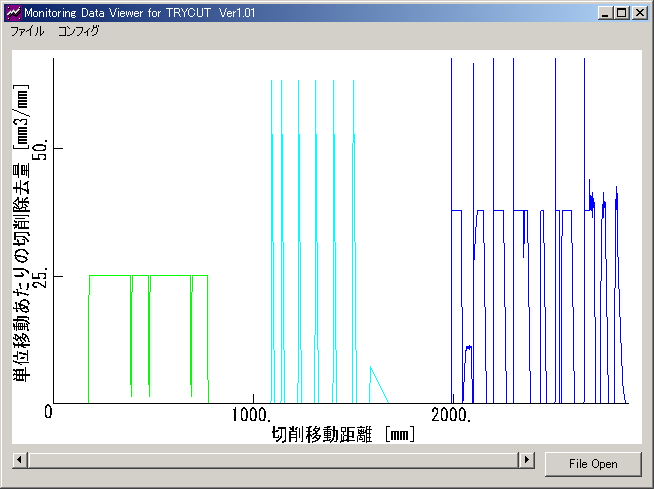Click the TRYCUT app icon in title bar

coord(13,13)
